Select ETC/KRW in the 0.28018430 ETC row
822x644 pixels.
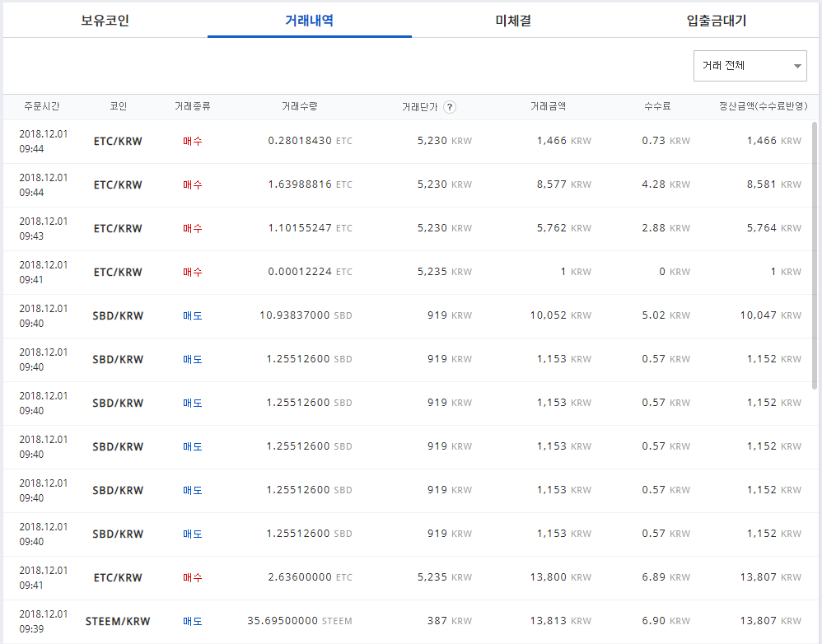pos(118,142)
